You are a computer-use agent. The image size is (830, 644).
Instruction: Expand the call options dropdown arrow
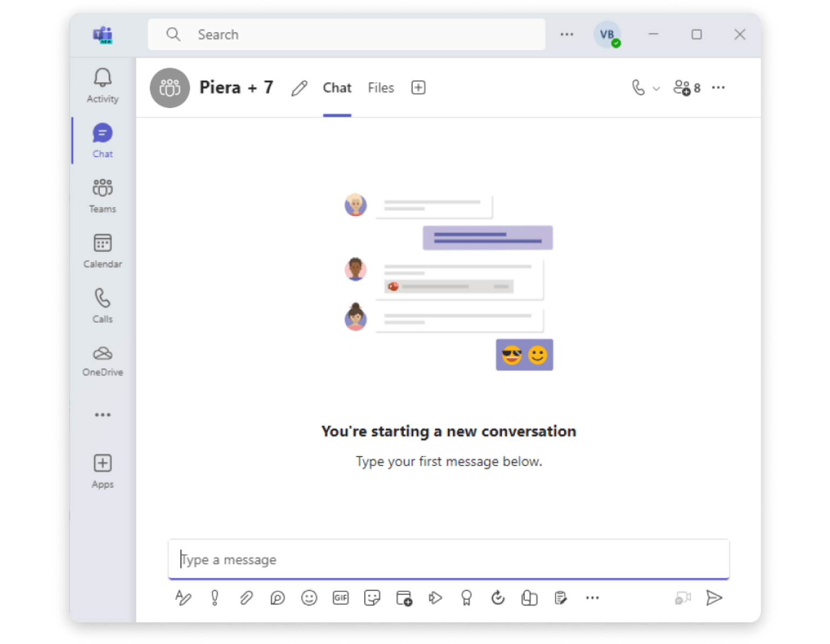[657, 89]
